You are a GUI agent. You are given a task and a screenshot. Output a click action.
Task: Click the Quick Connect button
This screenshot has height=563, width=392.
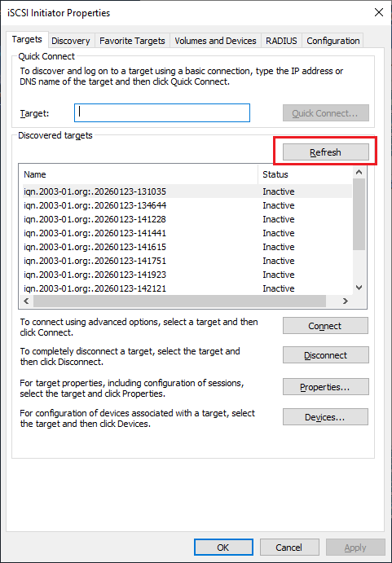(x=325, y=113)
